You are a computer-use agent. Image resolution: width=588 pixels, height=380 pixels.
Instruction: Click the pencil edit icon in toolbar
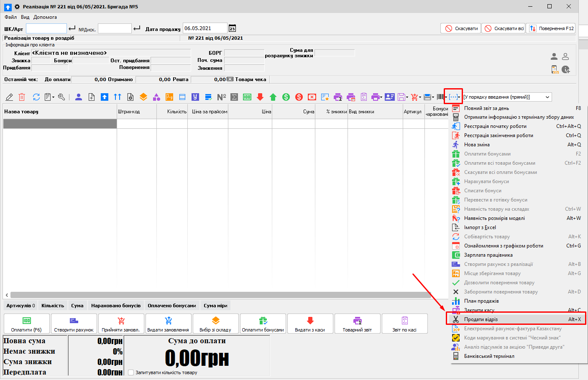click(9, 97)
